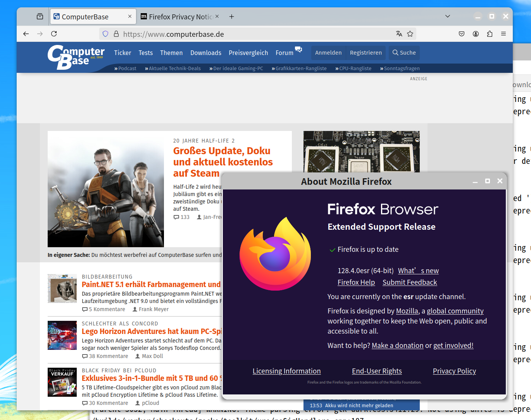Open the Großes Update, Doku headline
531x420 pixels.
point(223,162)
